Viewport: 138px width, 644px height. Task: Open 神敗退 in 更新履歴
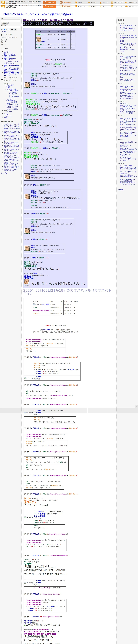click(122, 42)
